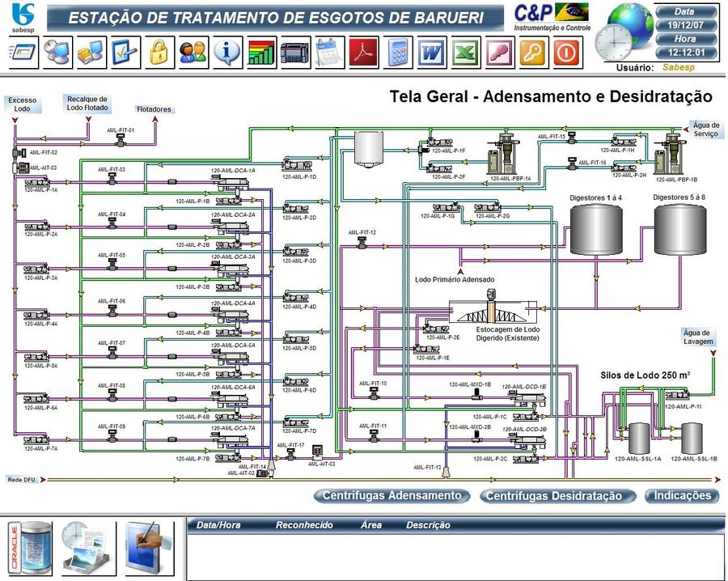Click the C&P Instrumentação e Controle logo
The image size is (728, 581).
pos(552,17)
